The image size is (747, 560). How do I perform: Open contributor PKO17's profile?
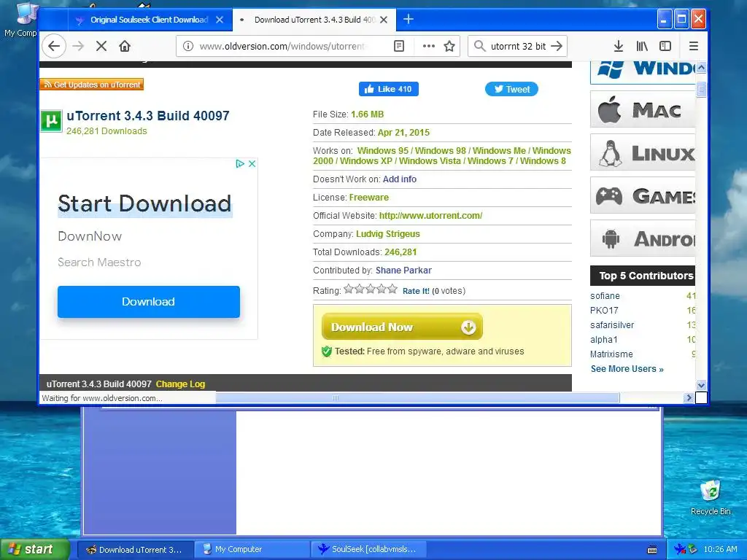[604, 311]
